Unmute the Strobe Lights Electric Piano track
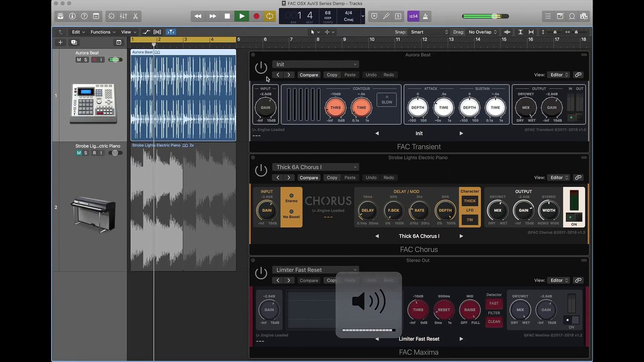This screenshot has width=644, height=362. (78, 153)
